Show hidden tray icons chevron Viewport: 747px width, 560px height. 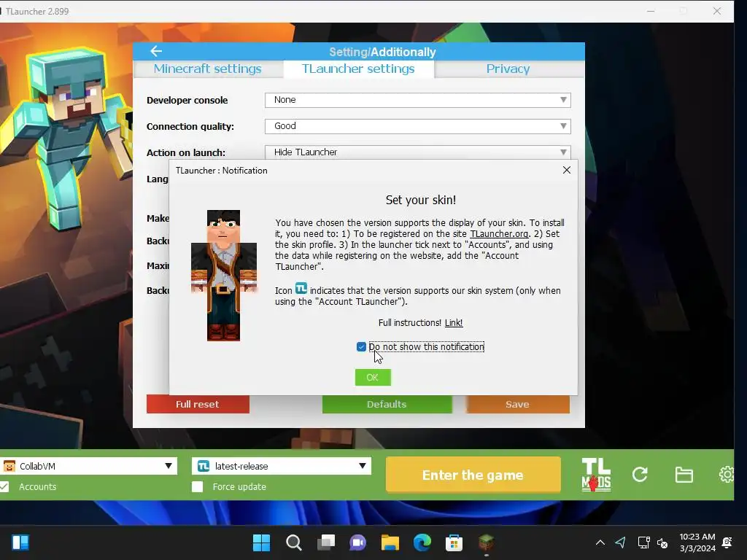600,542
